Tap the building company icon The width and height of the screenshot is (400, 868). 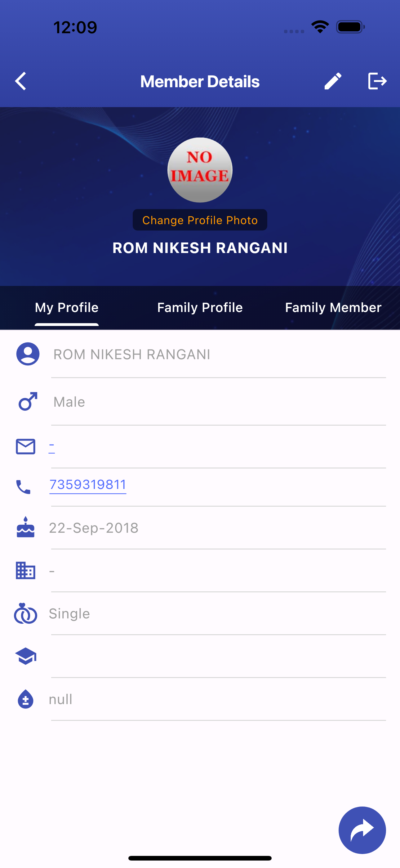pyautogui.click(x=26, y=571)
